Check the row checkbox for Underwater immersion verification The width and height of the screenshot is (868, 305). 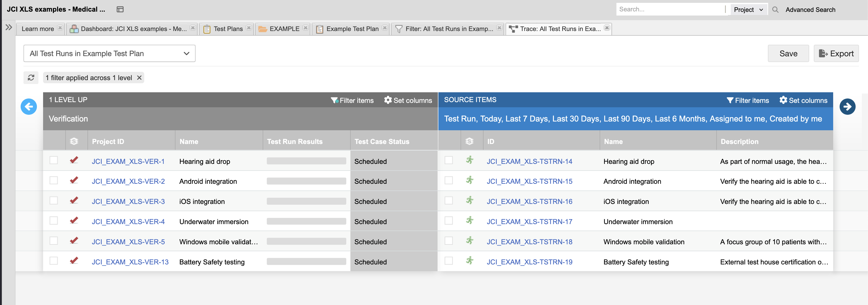[x=54, y=221]
